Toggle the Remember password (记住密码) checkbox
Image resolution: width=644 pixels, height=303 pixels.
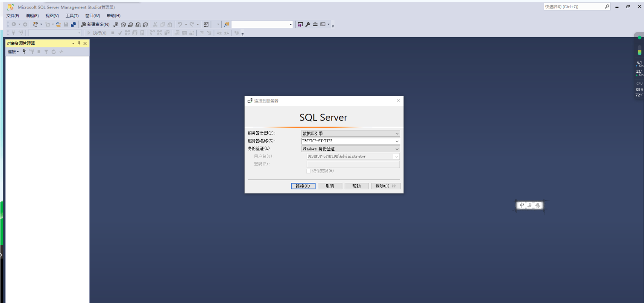[x=308, y=171]
